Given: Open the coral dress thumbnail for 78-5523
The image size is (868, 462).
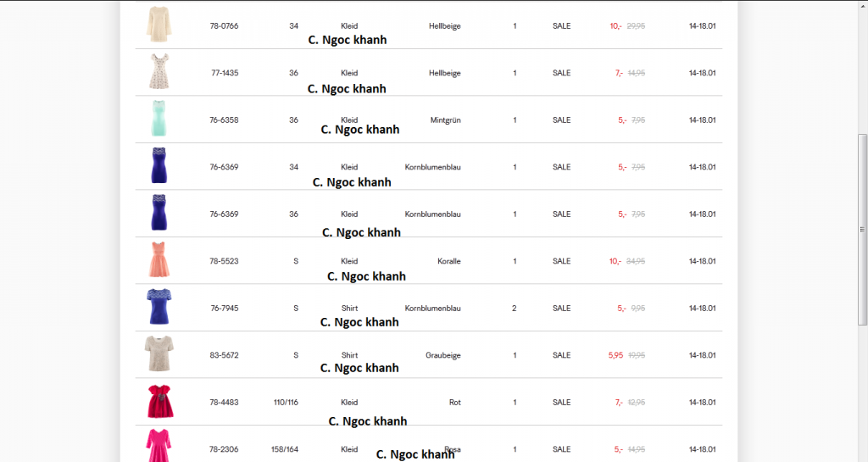Looking at the screenshot, I should tap(158, 260).
